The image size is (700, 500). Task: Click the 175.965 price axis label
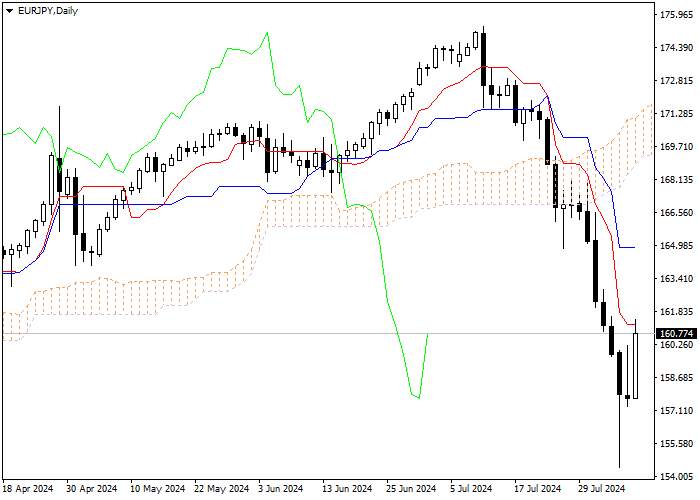click(x=676, y=15)
